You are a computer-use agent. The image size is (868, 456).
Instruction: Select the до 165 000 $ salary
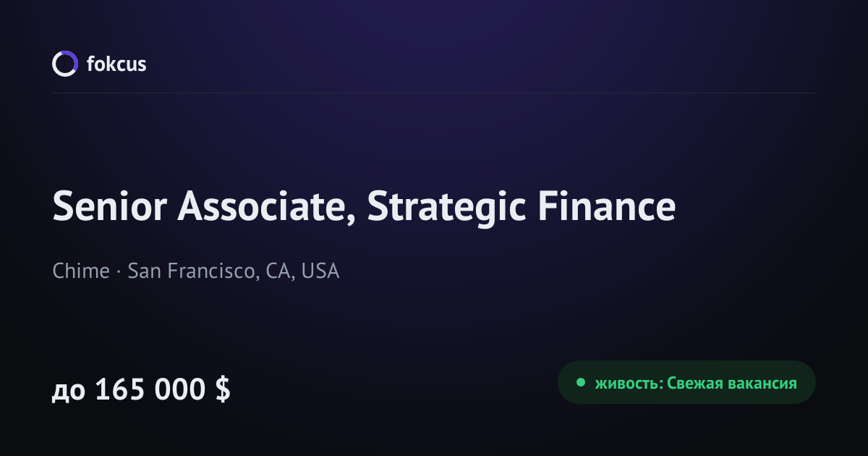point(141,389)
